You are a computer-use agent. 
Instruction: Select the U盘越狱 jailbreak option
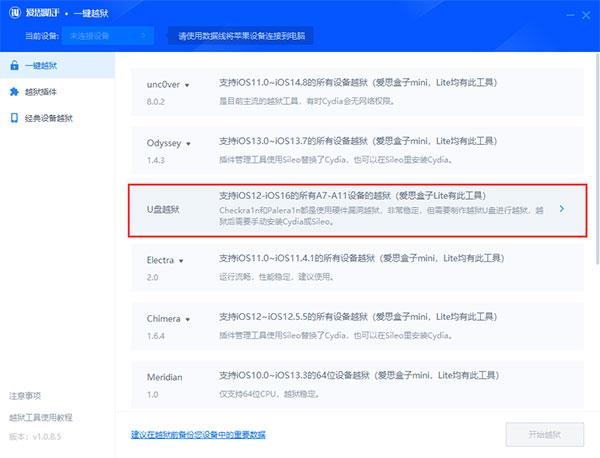point(340,209)
